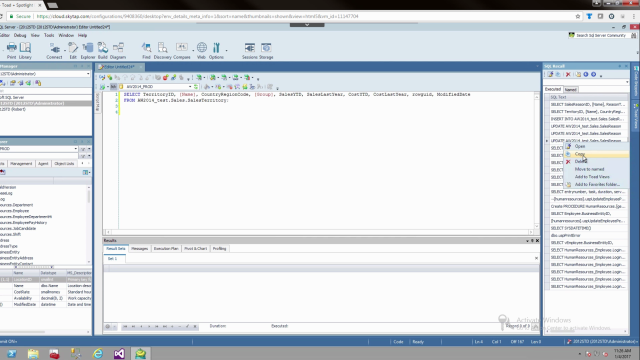The image size is (640, 360).
Task: Click the Find toolbar icon
Action: click(x=146, y=51)
